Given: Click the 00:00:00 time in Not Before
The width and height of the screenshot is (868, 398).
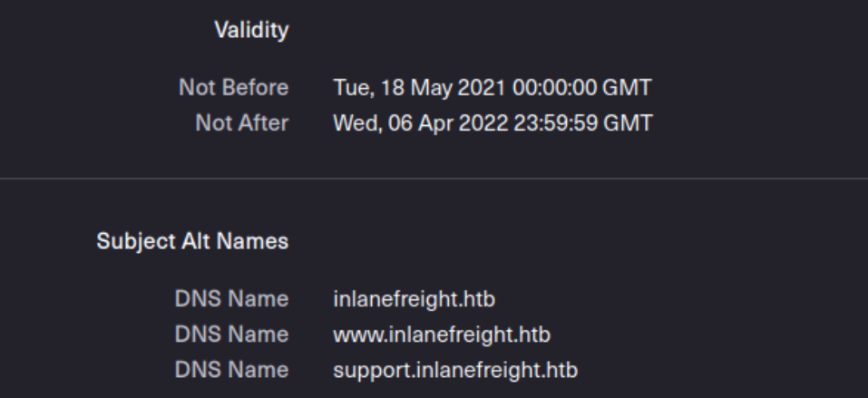Looking at the screenshot, I should point(555,87).
